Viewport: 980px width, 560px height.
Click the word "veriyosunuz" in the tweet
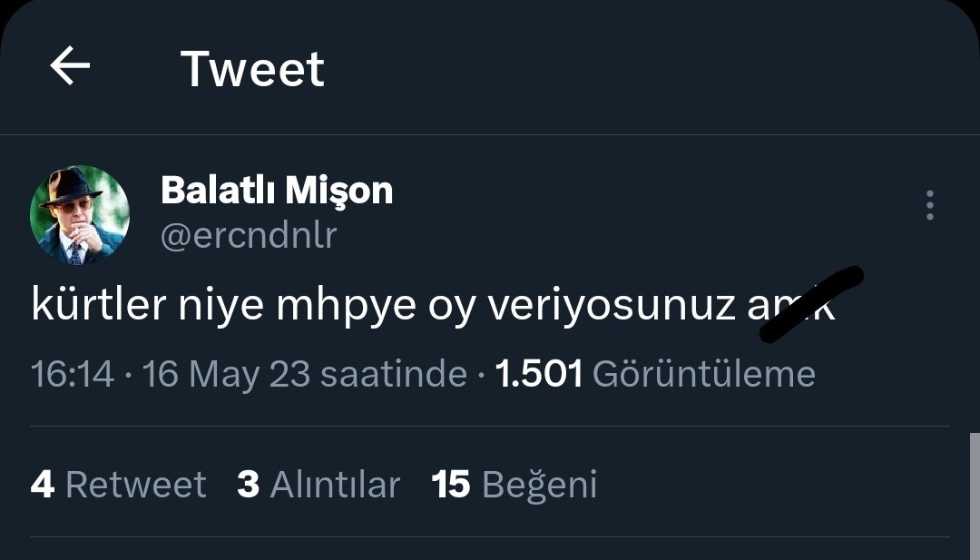[612, 308]
